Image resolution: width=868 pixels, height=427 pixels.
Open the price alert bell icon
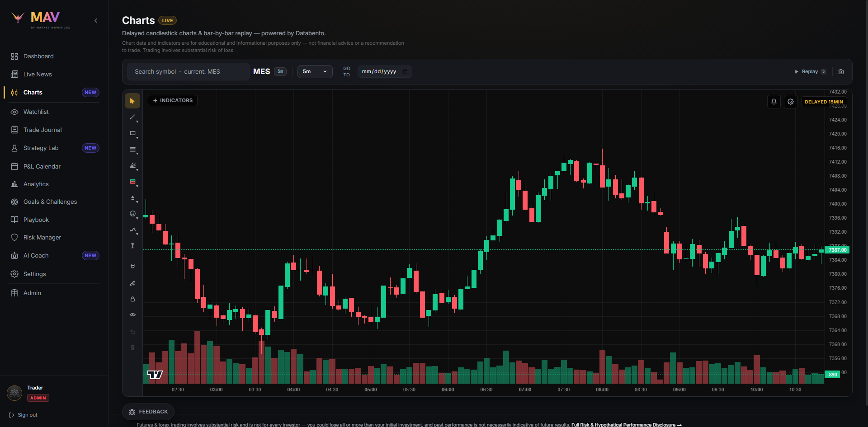[x=774, y=102]
